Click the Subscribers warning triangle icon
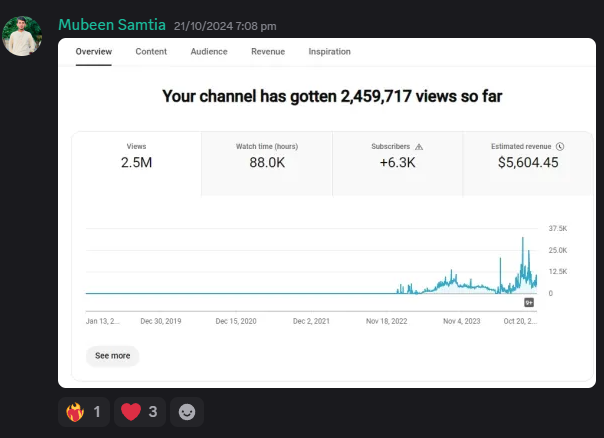 pos(419,147)
